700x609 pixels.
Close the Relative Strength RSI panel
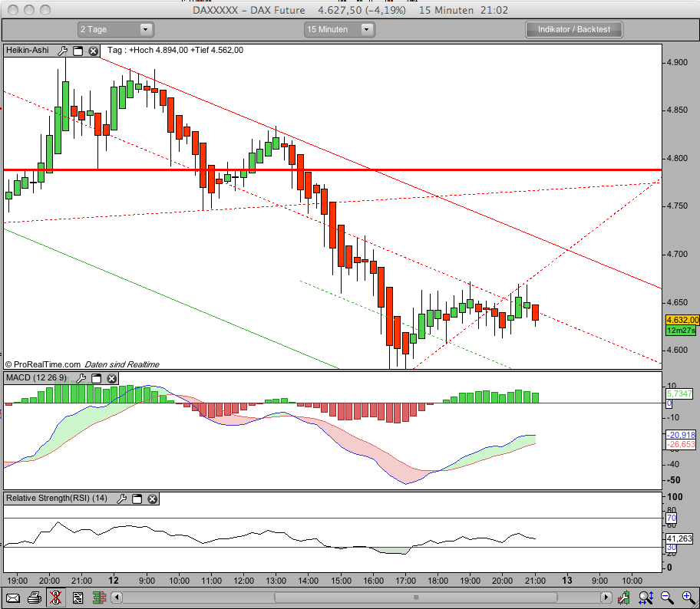point(152,499)
